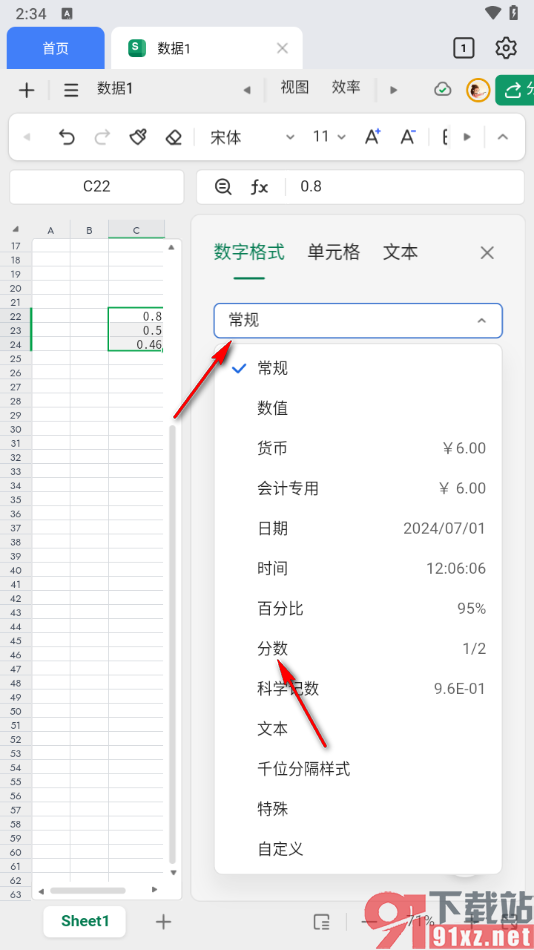The width and height of the screenshot is (534, 950).
Task: Click the select-all corner triangle
Action: (x=16, y=230)
